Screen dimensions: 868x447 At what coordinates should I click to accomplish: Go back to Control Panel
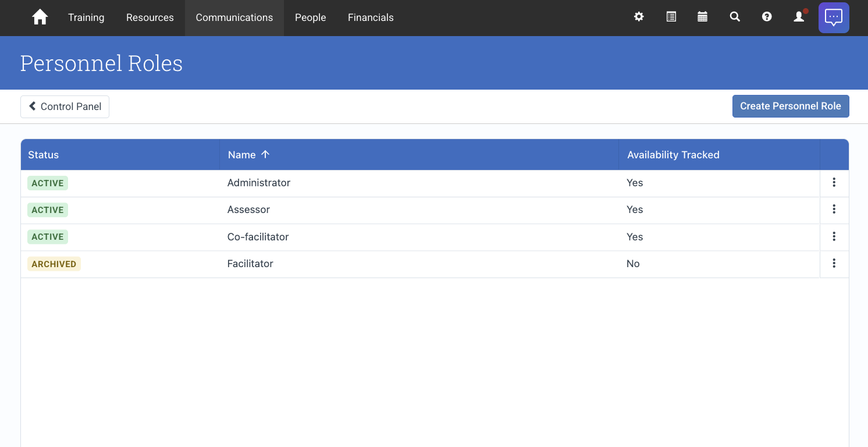click(x=65, y=107)
